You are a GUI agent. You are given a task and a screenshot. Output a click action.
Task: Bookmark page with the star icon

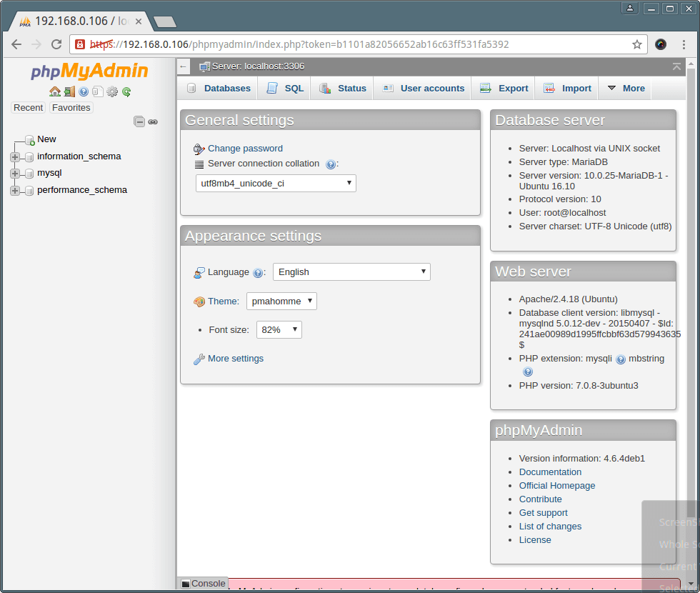click(x=636, y=44)
